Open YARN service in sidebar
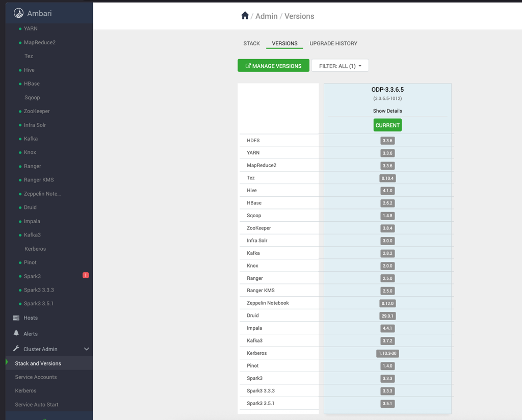The height and width of the screenshot is (420, 522). click(31, 29)
